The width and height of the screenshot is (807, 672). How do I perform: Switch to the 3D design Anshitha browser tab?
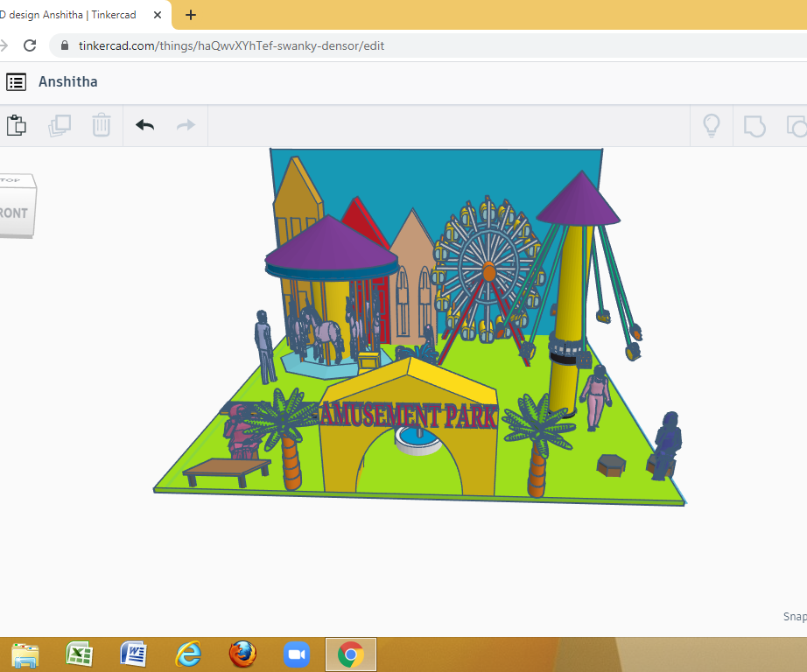(70, 14)
